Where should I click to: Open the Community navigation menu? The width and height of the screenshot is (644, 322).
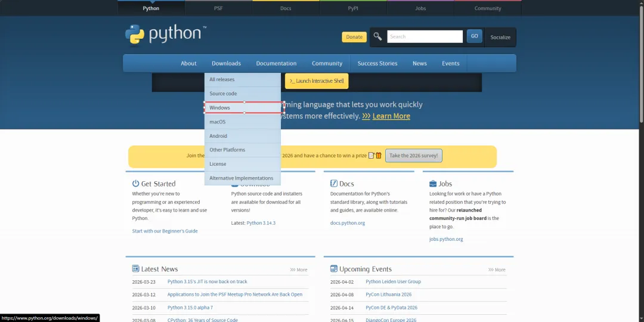(x=327, y=63)
